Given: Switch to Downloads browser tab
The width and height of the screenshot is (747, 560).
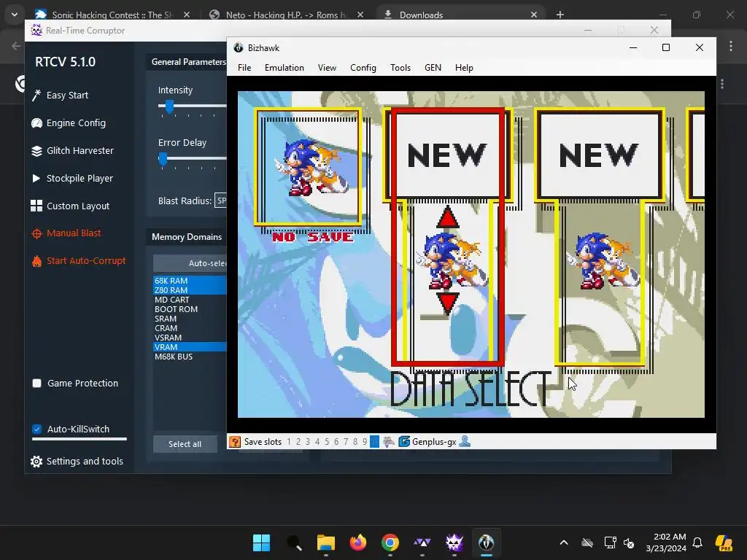Looking at the screenshot, I should [460, 15].
